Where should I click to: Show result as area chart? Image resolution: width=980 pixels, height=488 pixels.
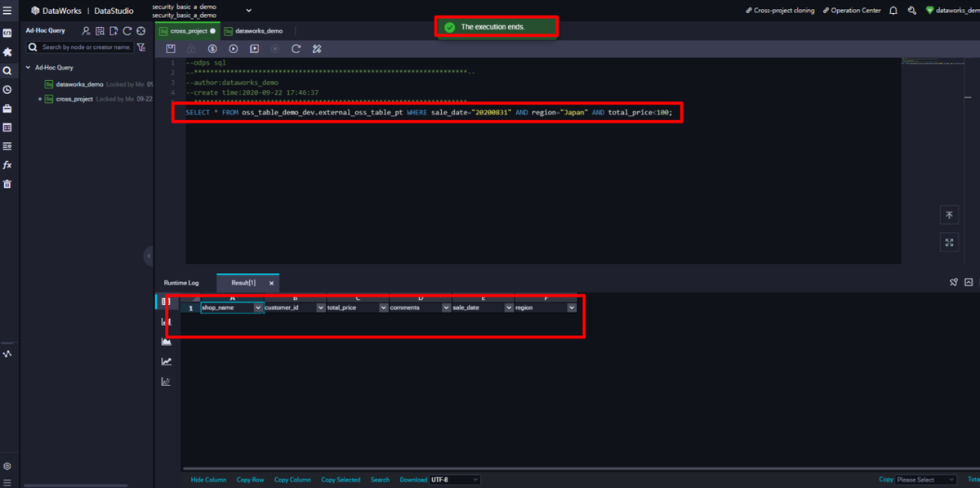click(167, 342)
